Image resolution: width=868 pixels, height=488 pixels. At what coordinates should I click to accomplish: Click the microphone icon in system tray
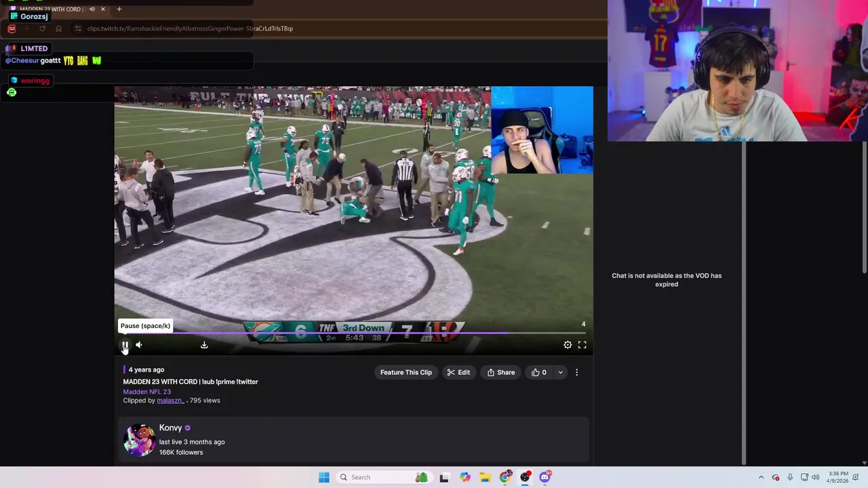pyautogui.click(x=790, y=477)
